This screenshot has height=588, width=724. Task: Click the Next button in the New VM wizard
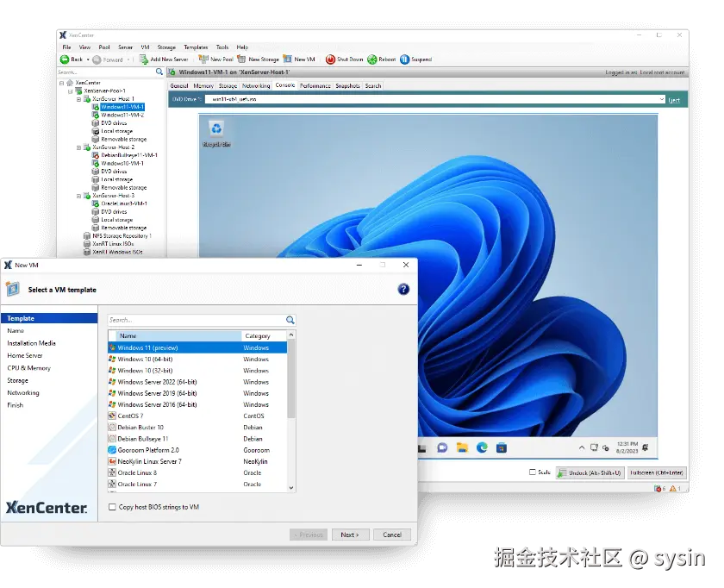[x=350, y=534]
